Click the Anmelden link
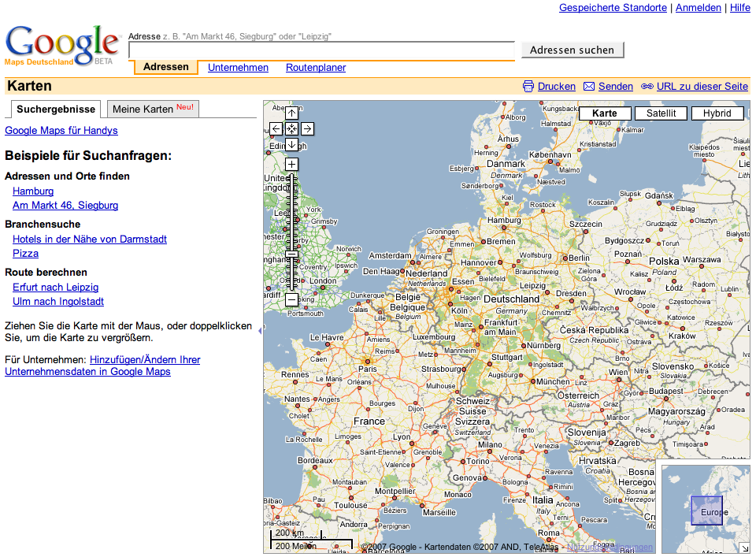The image size is (756, 557). point(699,8)
